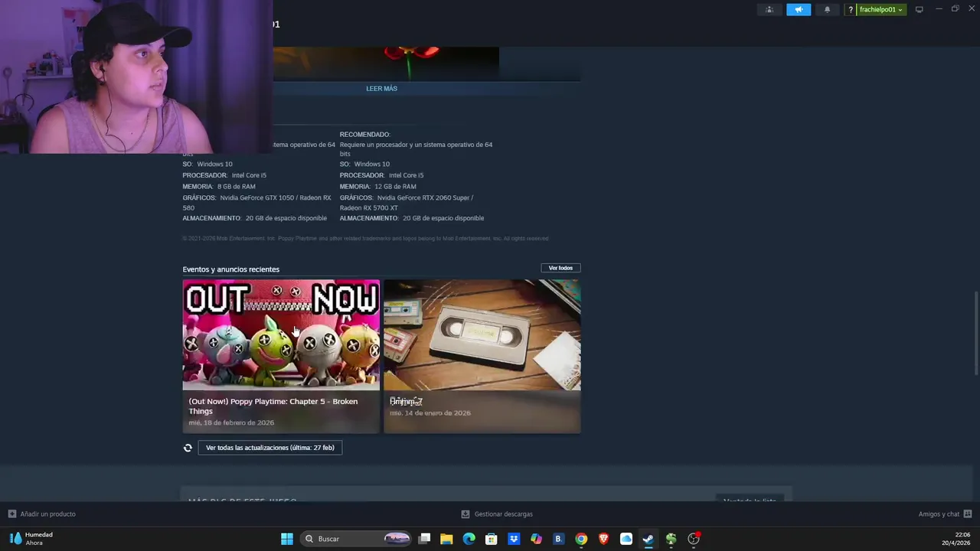Open the notifications bell
The width and height of the screenshot is (980, 551).
coord(827,10)
